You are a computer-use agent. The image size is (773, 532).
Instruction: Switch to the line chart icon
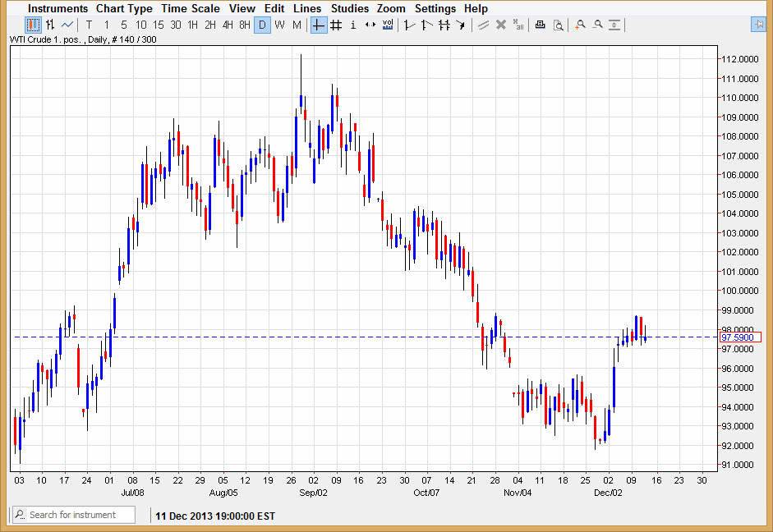67,25
